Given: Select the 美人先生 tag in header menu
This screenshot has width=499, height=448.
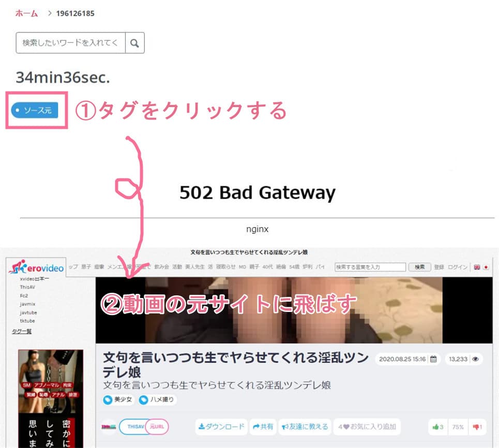Looking at the screenshot, I should [195, 267].
